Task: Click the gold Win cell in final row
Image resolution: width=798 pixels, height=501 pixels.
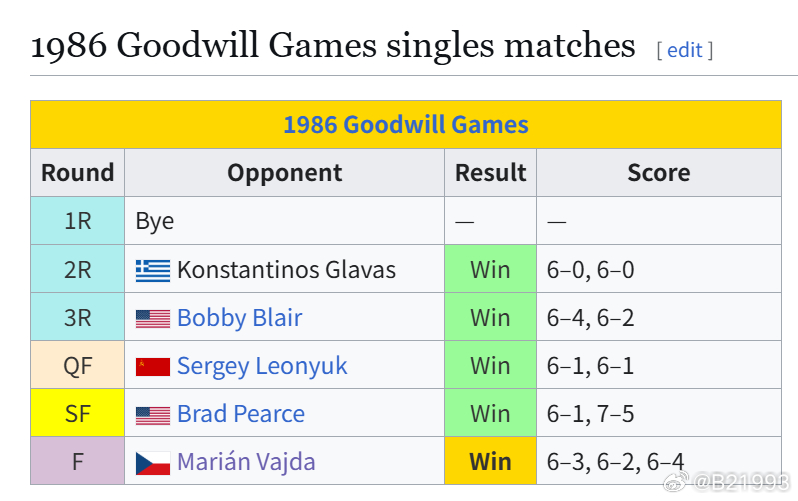Action: pos(491,461)
